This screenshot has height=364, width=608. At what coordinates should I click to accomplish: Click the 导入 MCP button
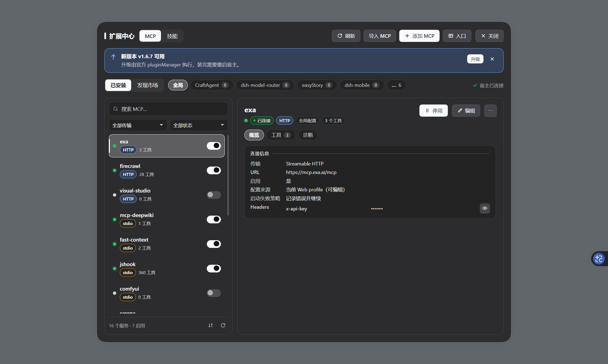click(380, 36)
